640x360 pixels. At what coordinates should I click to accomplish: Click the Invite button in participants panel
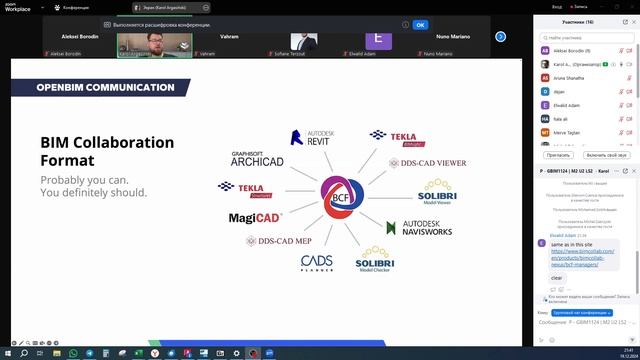pos(558,155)
